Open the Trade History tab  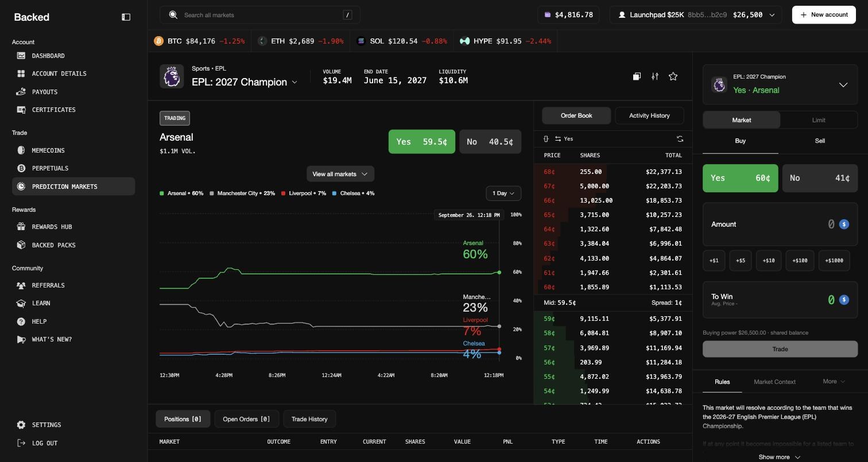[309, 419]
